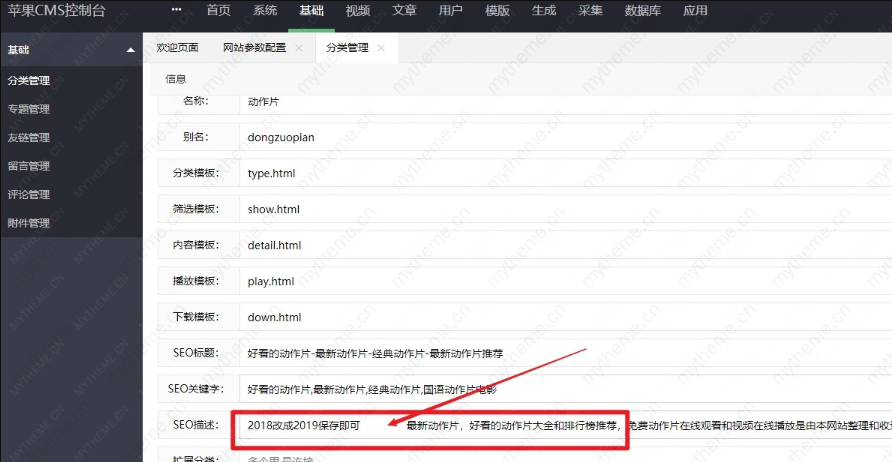Close the 分类管理 tab

[x=381, y=48]
